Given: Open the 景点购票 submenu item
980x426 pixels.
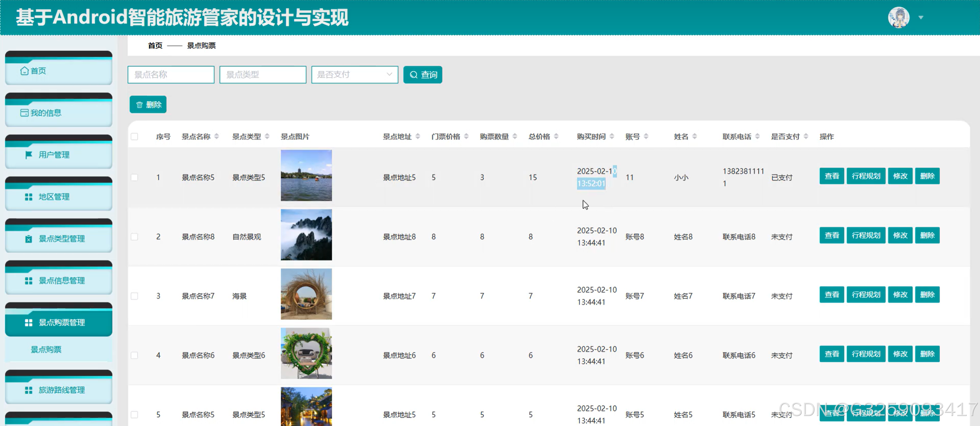Looking at the screenshot, I should 46,349.
